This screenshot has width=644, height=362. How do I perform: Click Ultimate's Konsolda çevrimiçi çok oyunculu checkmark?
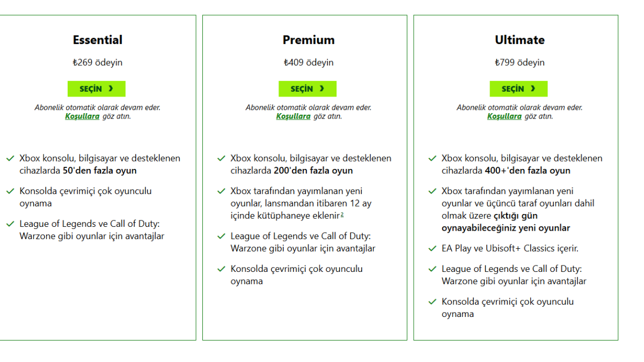click(x=432, y=302)
